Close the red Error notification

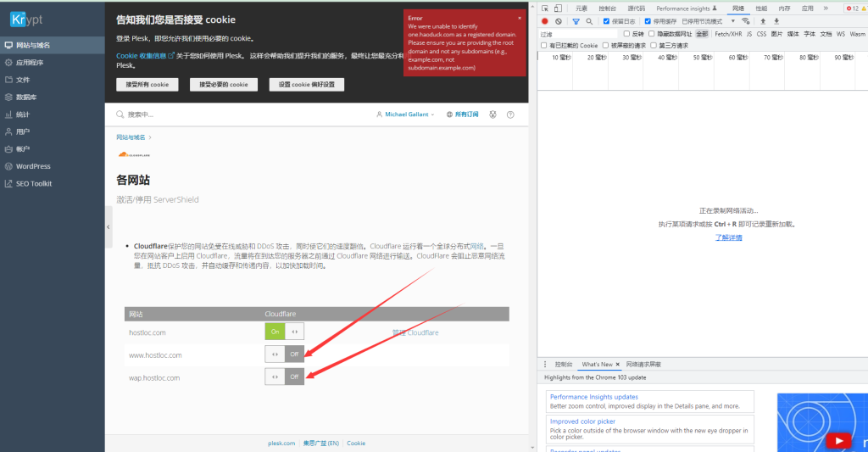(x=520, y=18)
